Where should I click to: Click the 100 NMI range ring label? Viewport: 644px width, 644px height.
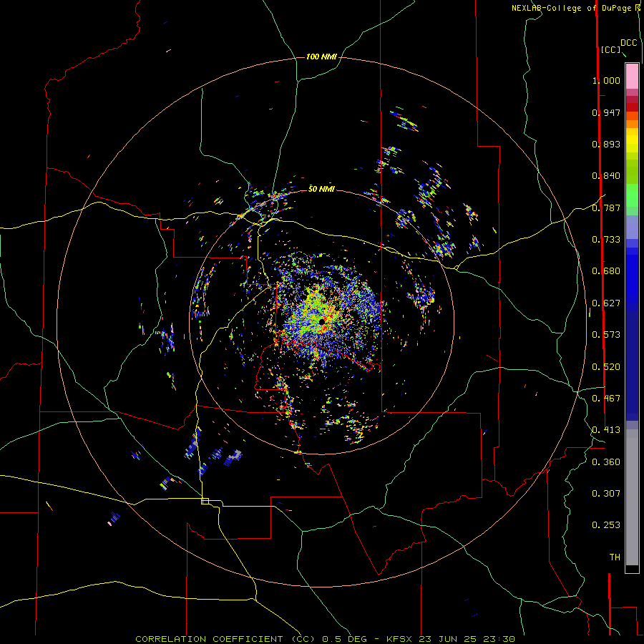click(x=321, y=57)
